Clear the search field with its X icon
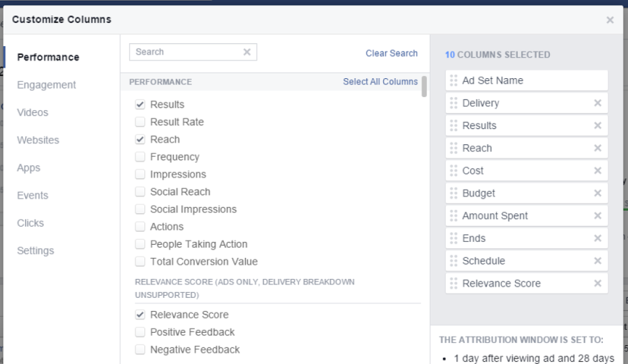Screen dimensions: 628x364 247,52
